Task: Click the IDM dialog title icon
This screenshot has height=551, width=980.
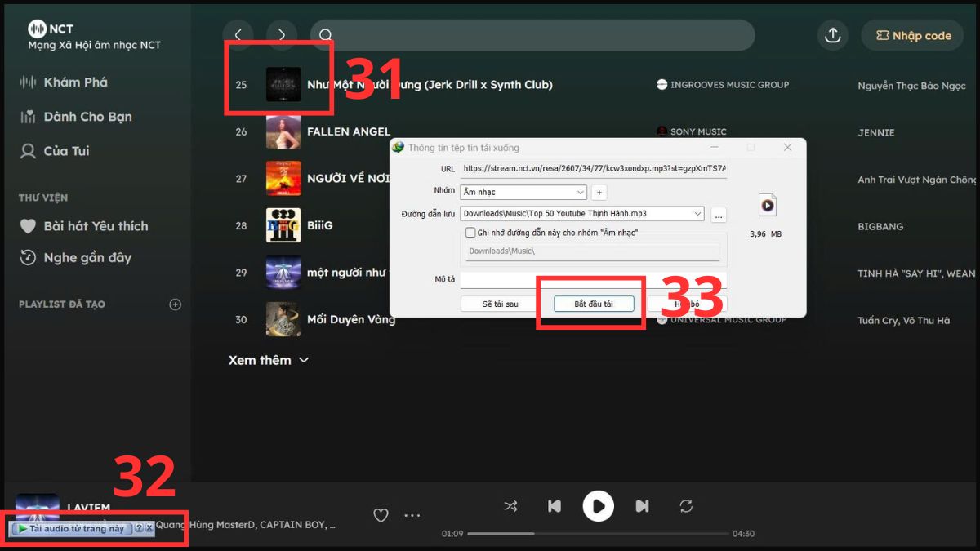Action: coord(398,148)
